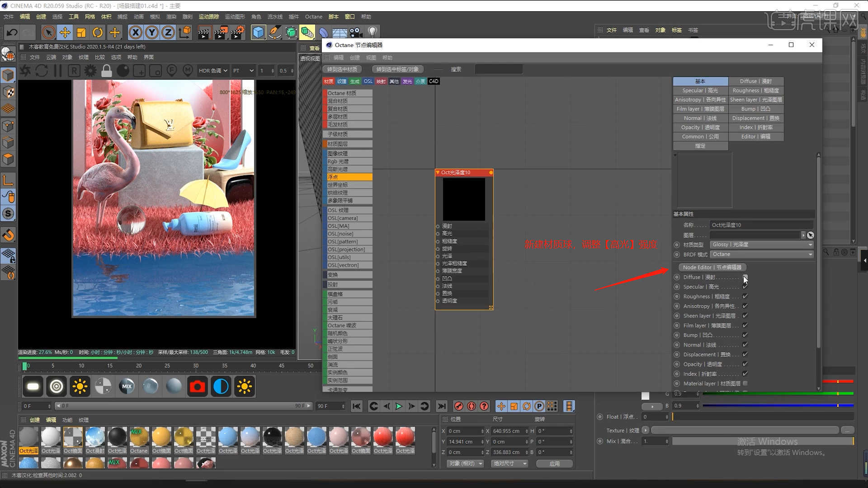This screenshot has height=488, width=868.
Task: Toggle the Specular checkbox in node list
Action: coord(745,287)
